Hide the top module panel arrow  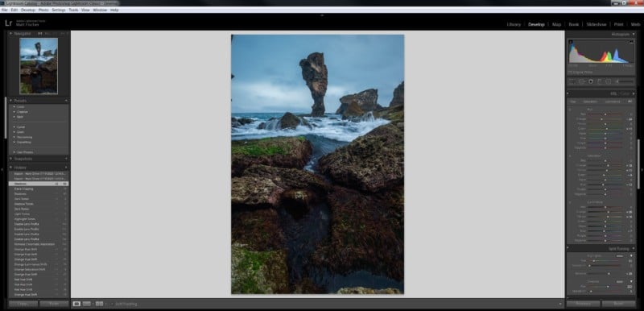click(x=322, y=15)
